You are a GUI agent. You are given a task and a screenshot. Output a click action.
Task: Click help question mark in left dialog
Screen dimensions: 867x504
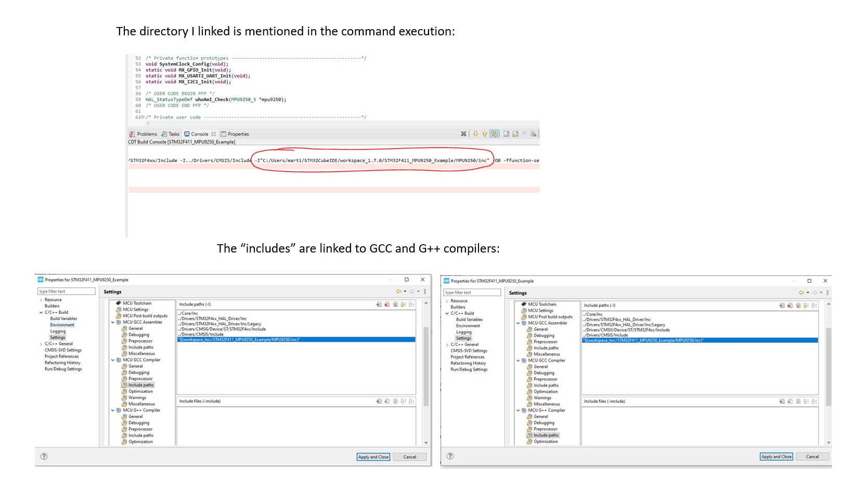[44, 456]
